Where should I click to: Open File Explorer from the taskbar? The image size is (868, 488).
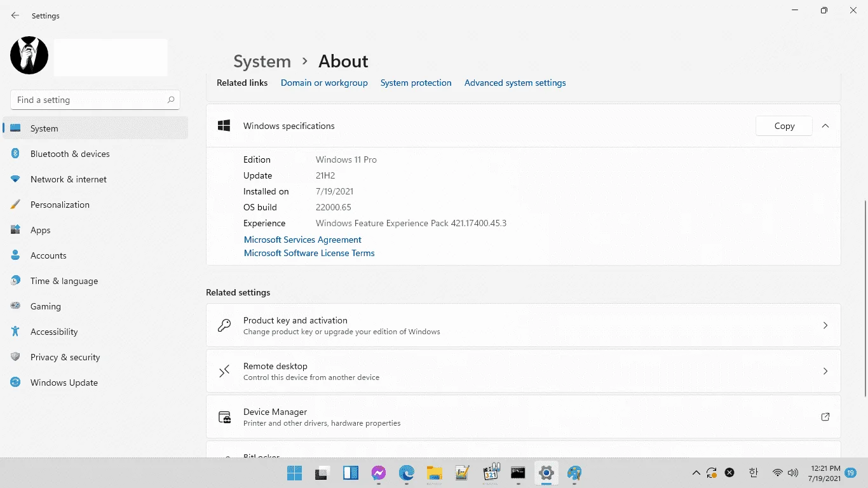pos(435,473)
